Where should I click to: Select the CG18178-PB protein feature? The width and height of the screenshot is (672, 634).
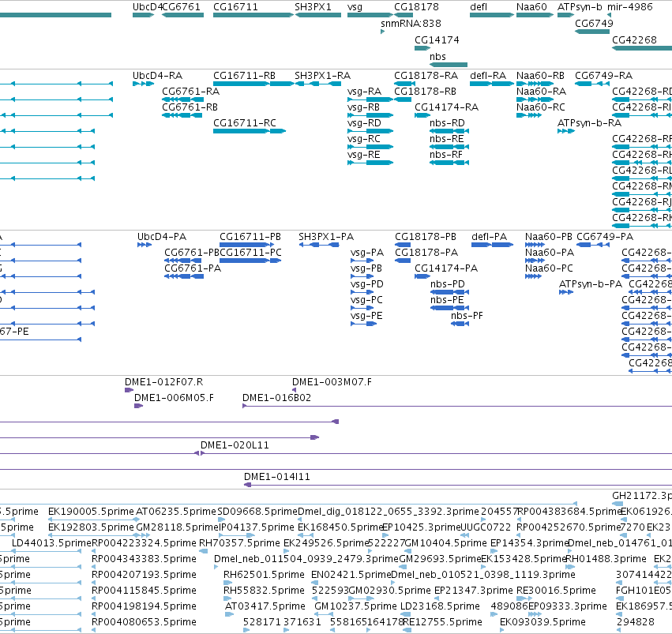pos(403,245)
